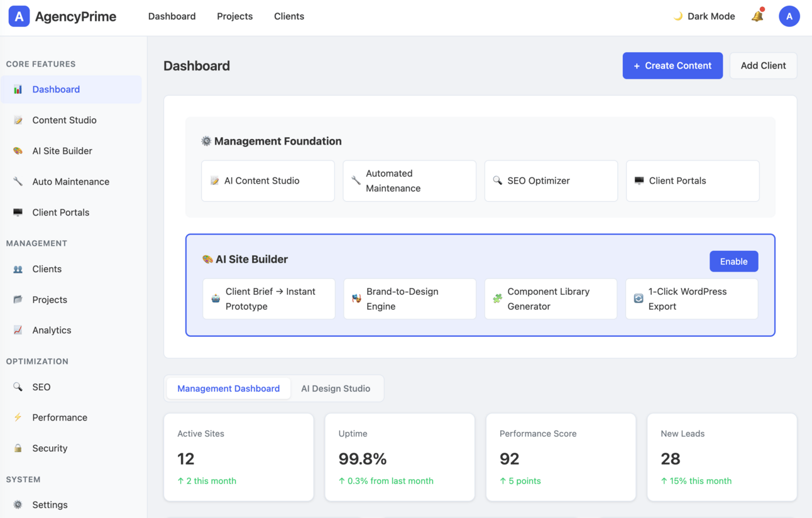The width and height of the screenshot is (812, 518).
Task: Click the Add Client button
Action: (763, 65)
